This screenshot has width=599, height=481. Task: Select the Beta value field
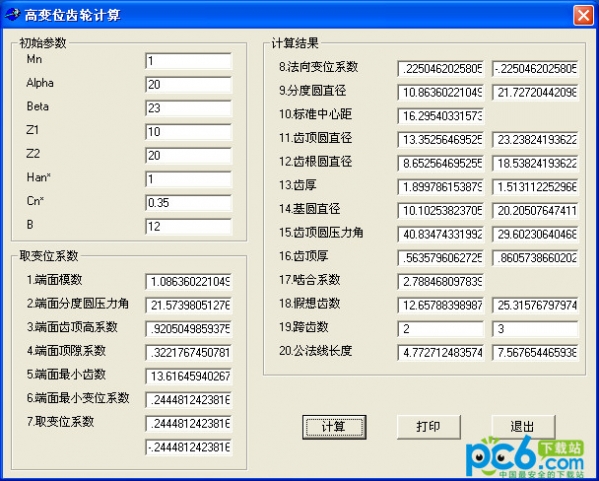188,109
